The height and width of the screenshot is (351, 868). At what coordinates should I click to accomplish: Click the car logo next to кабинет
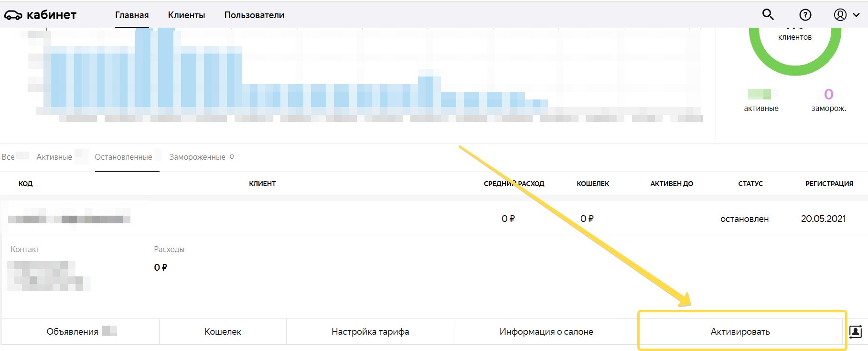point(13,15)
